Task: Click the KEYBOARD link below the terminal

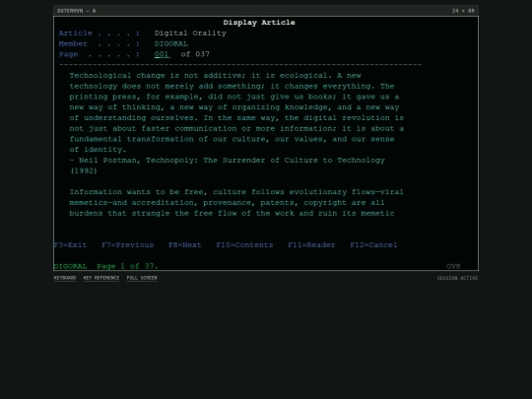Action: pyautogui.click(x=65, y=278)
